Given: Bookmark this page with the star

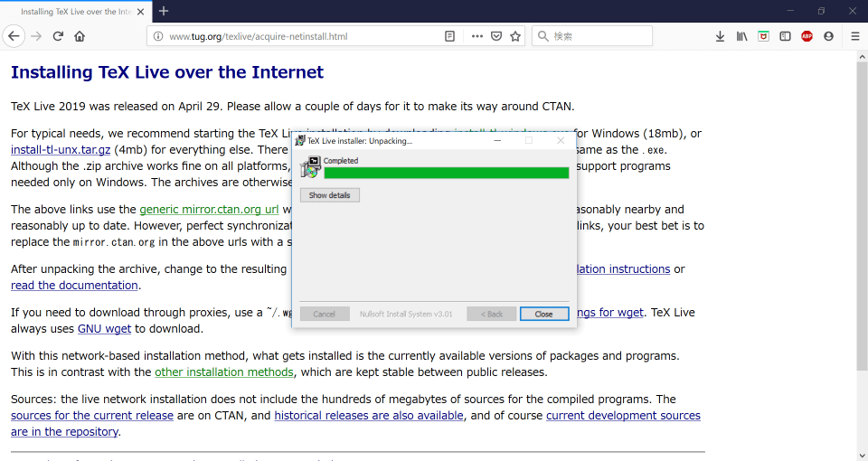Looking at the screenshot, I should 515,36.
